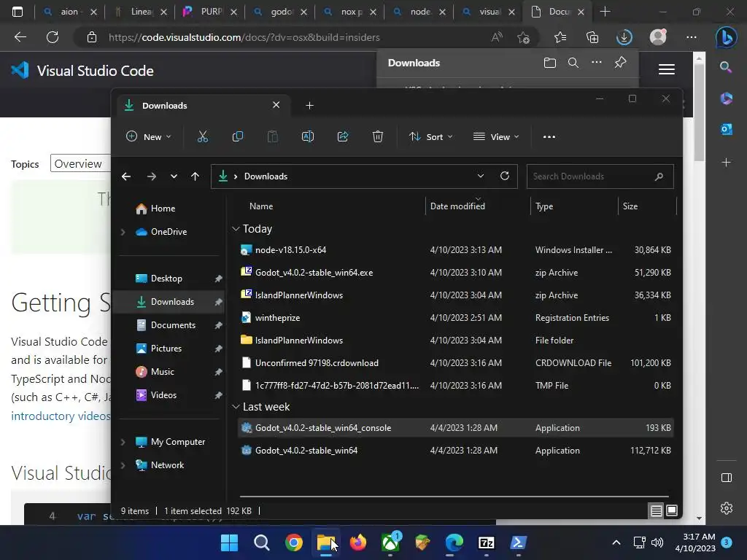Click the introductory videos link

click(61, 416)
